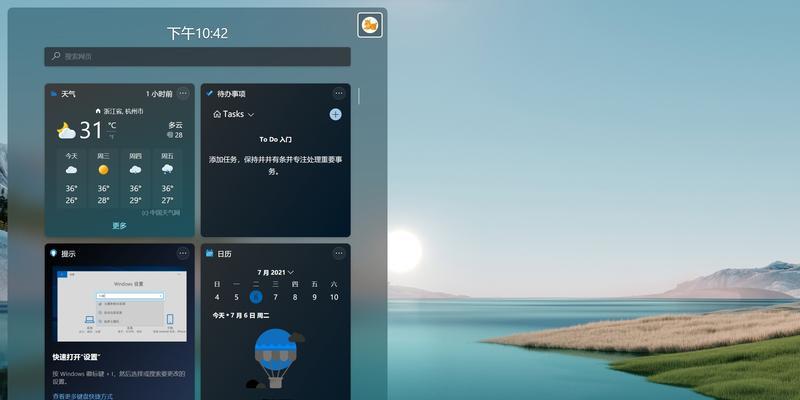Image resolution: width=800 pixels, height=400 pixels.
Task: Click the location 浙江省, 杭州市
Action: pyautogui.click(x=119, y=111)
